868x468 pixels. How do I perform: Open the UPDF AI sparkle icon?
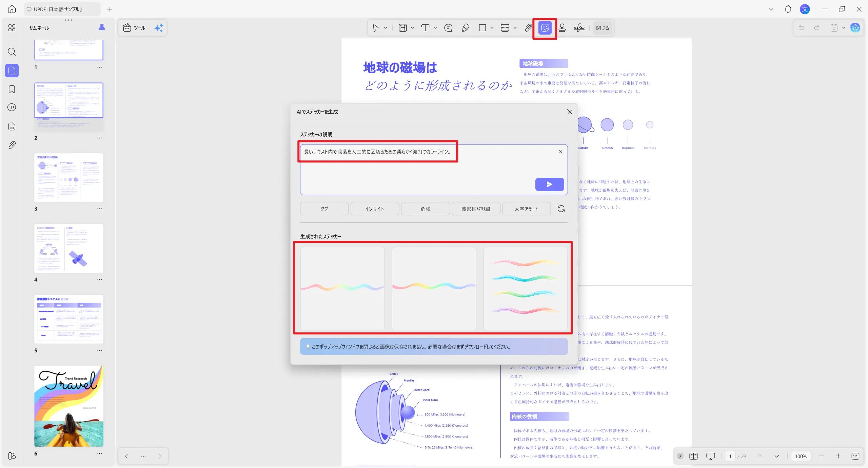(x=158, y=28)
